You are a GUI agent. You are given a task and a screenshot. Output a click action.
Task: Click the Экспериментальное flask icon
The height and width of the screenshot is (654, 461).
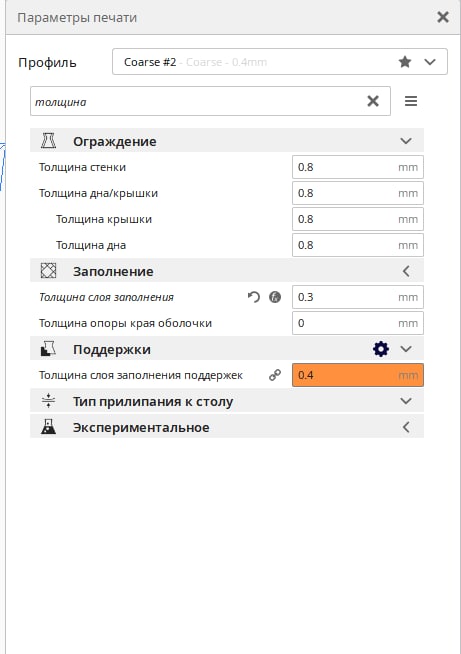[48, 427]
